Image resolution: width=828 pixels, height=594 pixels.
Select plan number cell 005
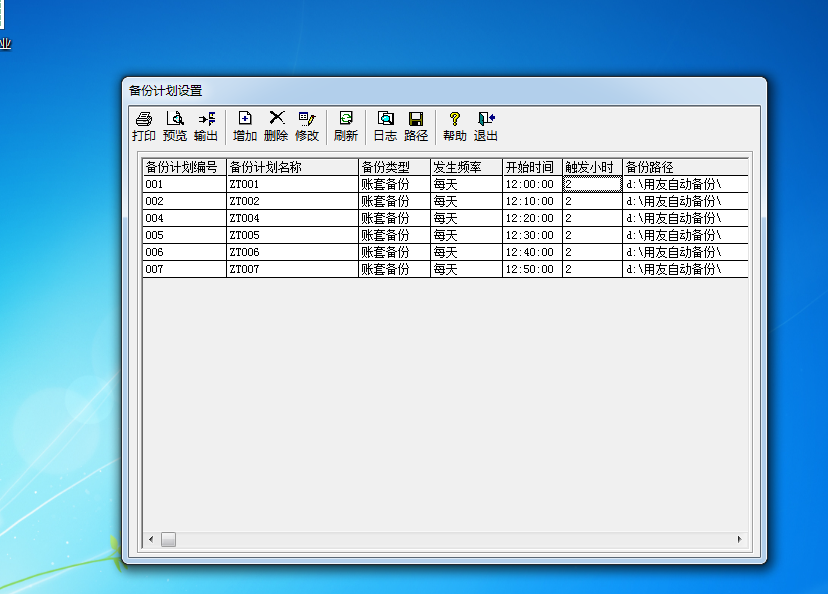[184, 235]
